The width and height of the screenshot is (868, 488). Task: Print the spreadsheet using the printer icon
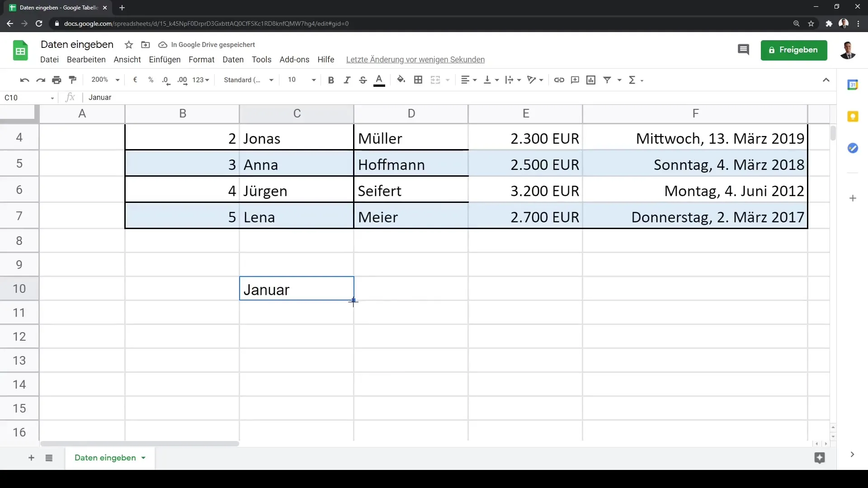coord(57,80)
